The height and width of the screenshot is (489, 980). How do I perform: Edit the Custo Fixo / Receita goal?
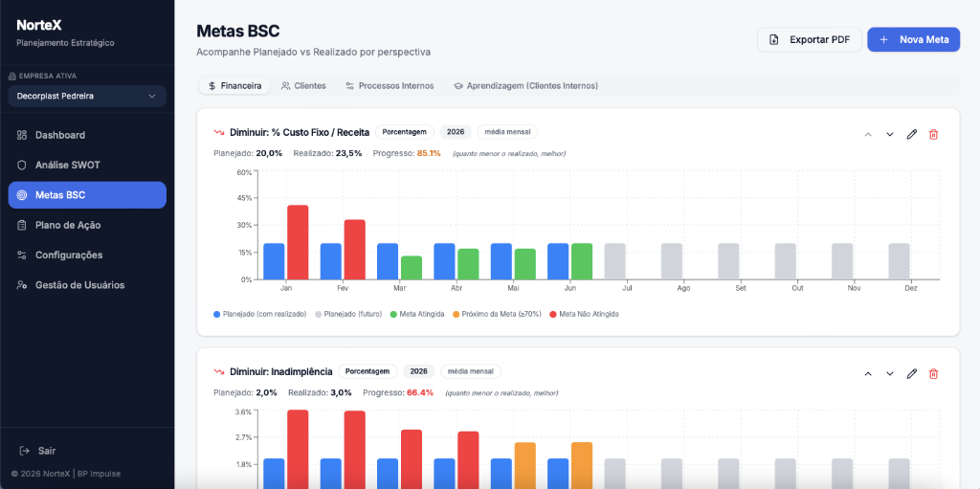pos(912,134)
